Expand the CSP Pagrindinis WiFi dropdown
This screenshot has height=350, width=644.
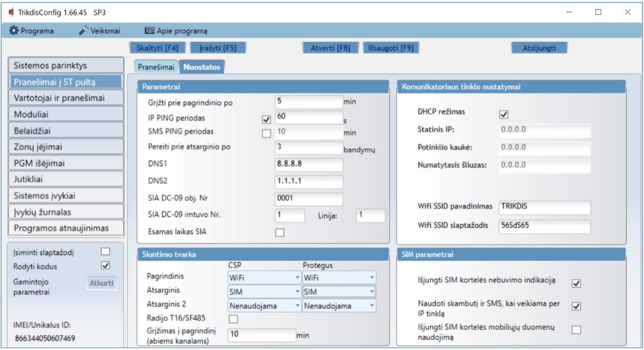(264, 277)
